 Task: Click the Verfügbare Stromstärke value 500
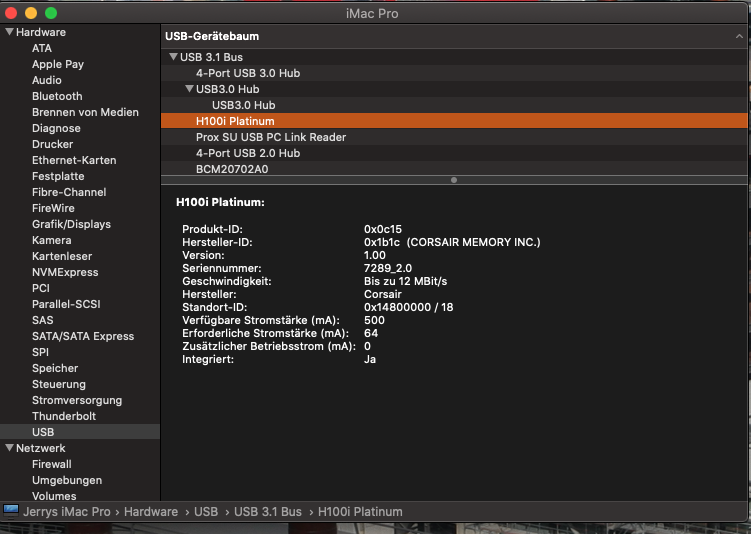(x=374, y=320)
